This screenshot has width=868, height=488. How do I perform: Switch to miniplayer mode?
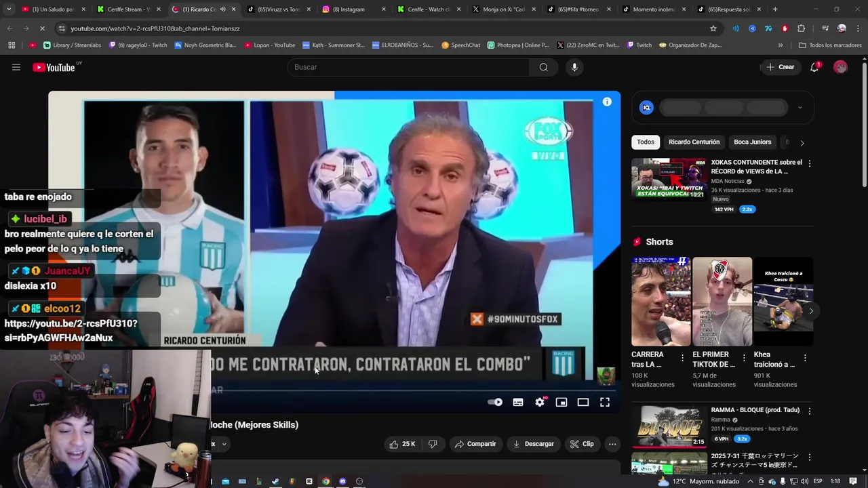click(x=561, y=402)
